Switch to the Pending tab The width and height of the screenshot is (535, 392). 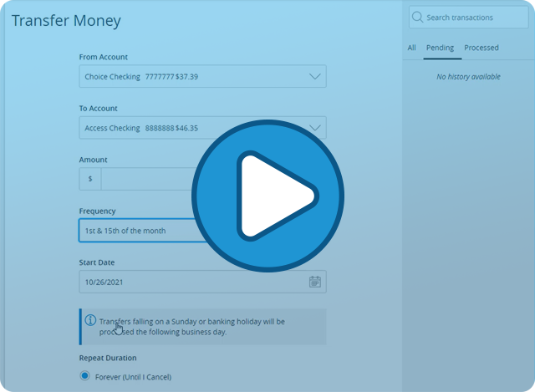tap(440, 48)
